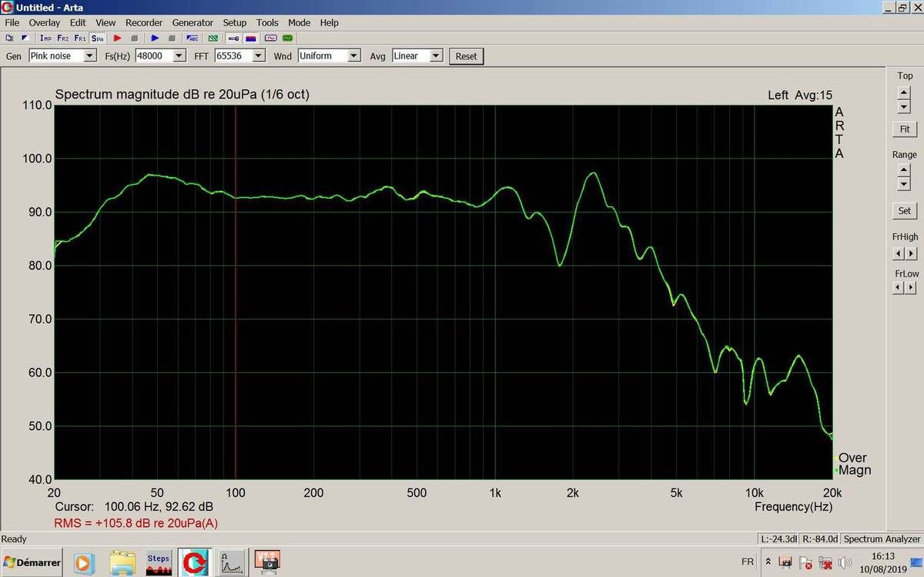Start the generator with blue play arrow
The width and height of the screenshot is (924, 577).
point(155,38)
